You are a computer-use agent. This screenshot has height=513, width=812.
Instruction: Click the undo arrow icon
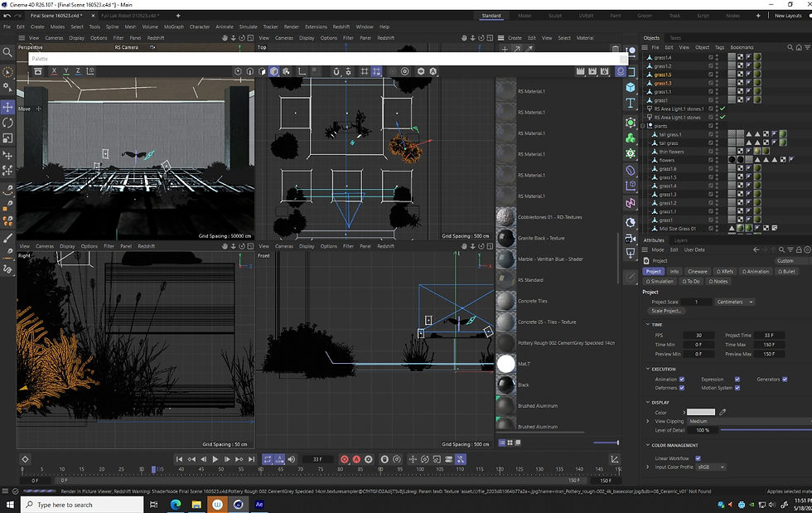point(7,16)
